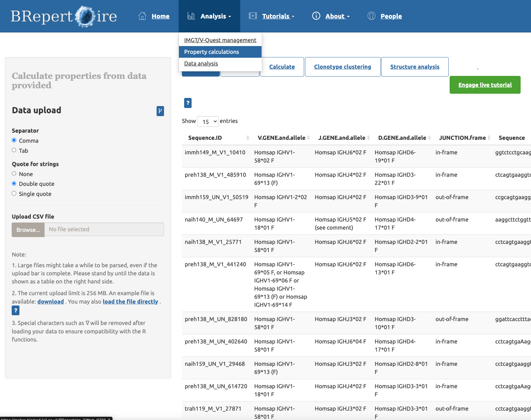Screen dimensions: 531x420
Task: Click the People person icon
Action: click(372, 16)
